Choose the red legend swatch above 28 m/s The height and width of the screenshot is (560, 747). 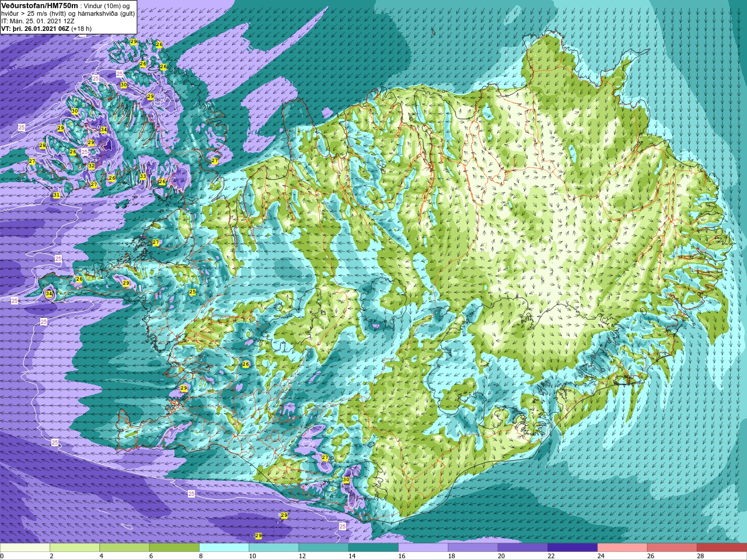(x=721, y=548)
